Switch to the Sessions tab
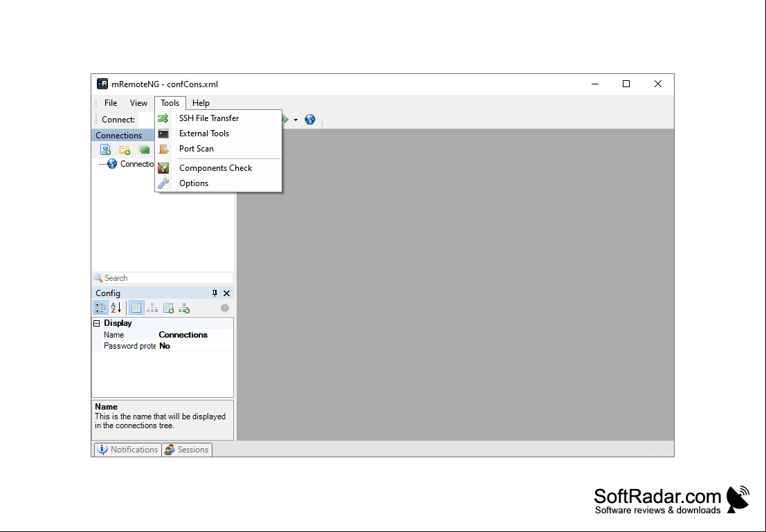766x532 pixels. [x=187, y=450]
